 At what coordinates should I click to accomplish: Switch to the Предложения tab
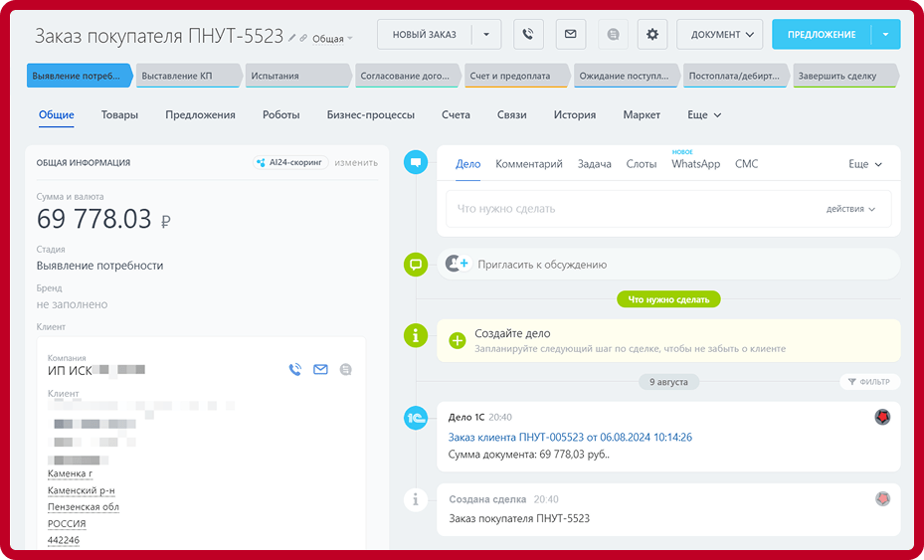coord(200,115)
